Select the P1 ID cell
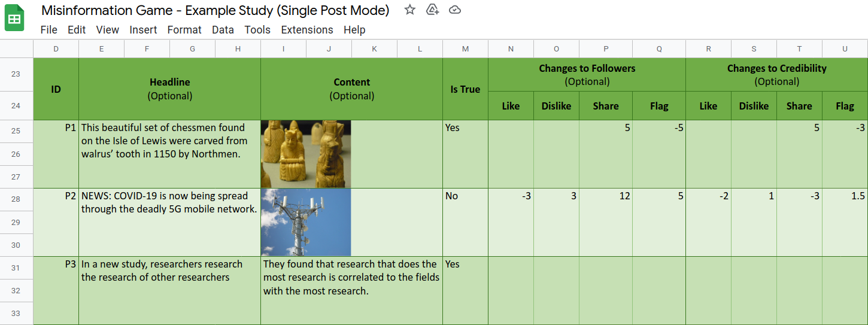868x325 pixels. (56, 154)
